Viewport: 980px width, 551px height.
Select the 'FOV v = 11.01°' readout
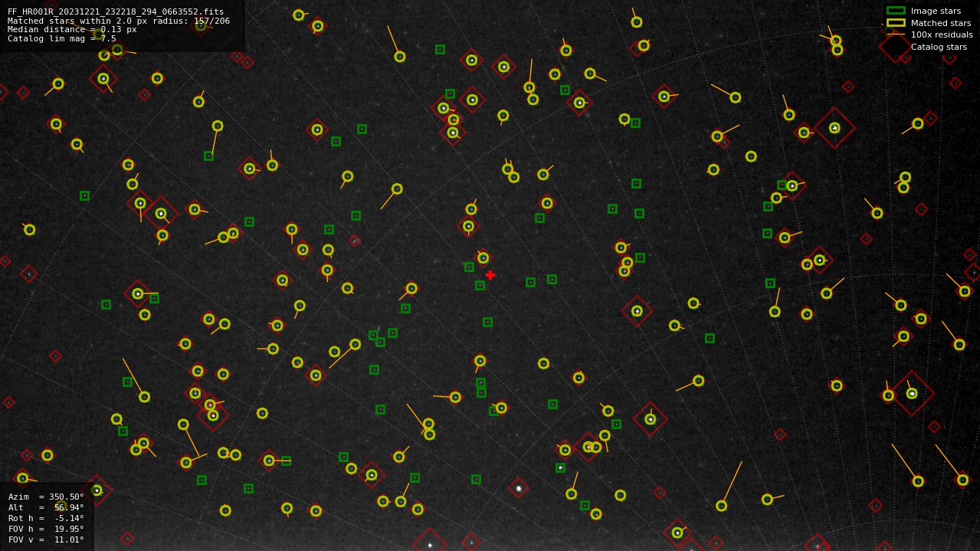tap(46, 540)
